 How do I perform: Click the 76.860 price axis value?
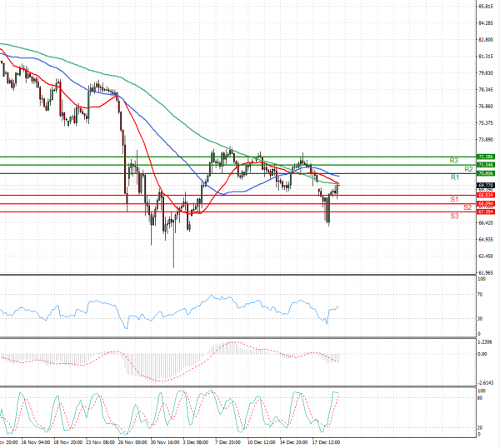tap(486, 106)
